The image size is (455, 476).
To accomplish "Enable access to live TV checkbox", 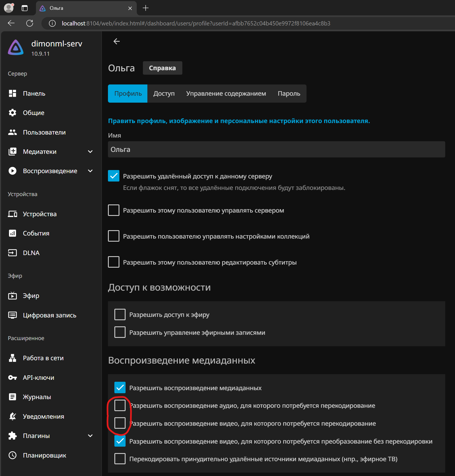I will coord(120,315).
